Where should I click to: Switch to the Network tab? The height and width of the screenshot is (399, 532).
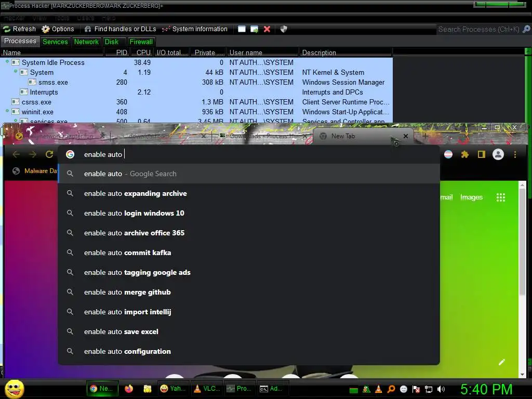[x=86, y=42]
